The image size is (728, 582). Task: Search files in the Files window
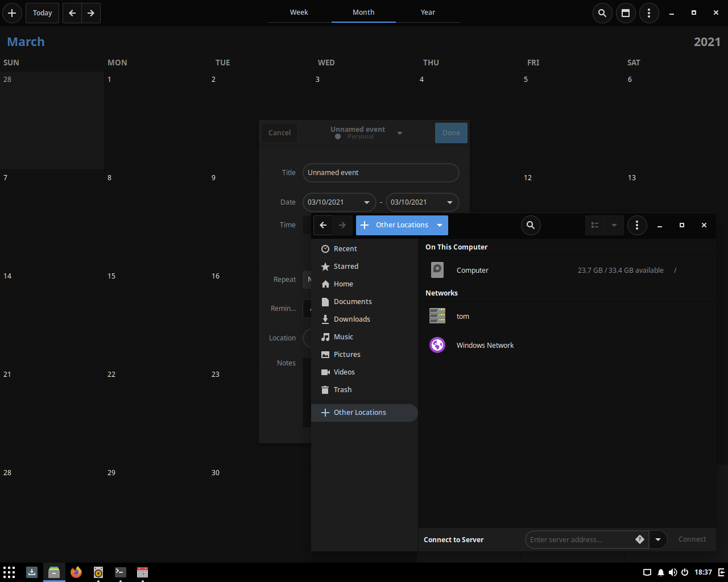[531, 225]
